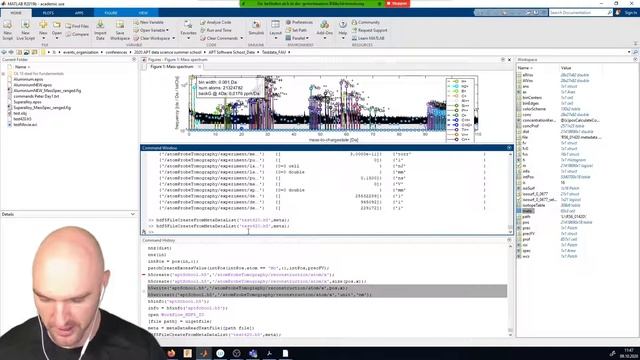Viewport: 640px width, 360px height.
Task: Click the Command History vertical scrollbar
Action: [510, 290]
